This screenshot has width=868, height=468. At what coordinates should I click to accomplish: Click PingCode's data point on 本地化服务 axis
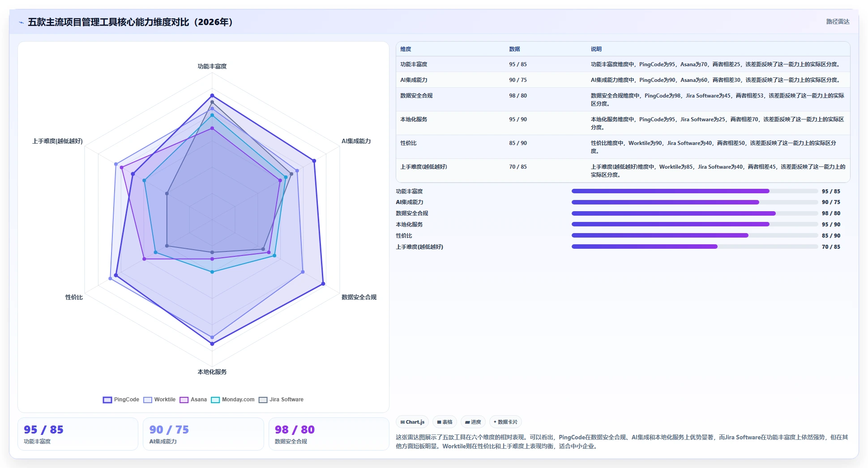pos(212,344)
